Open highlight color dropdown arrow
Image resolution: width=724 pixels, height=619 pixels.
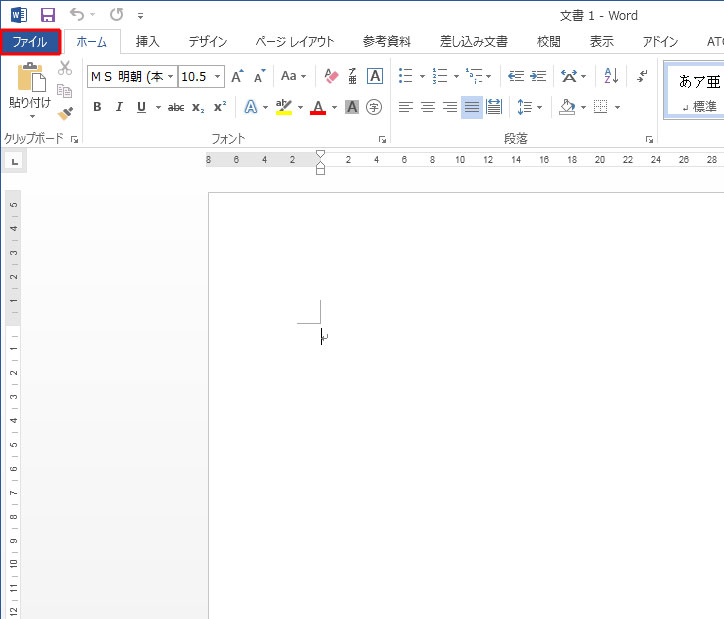point(300,108)
